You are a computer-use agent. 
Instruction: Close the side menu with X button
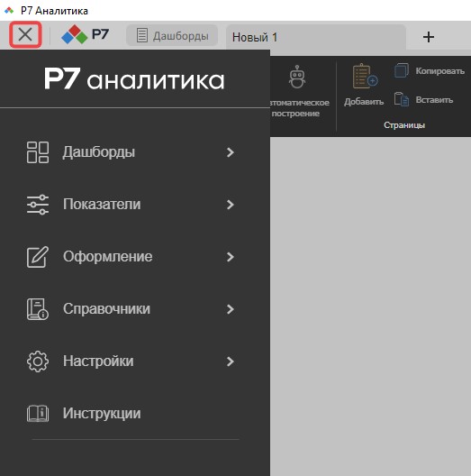pos(25,34)
